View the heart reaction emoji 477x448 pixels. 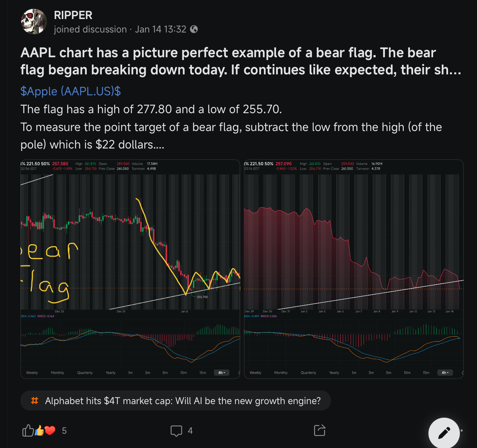point(50,431)
